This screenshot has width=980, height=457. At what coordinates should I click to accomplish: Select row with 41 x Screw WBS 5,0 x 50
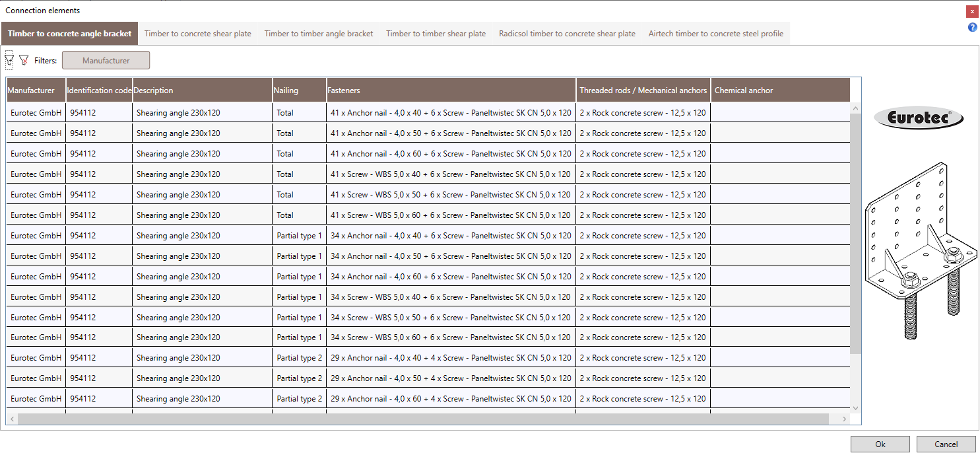(x=428, y=195)
